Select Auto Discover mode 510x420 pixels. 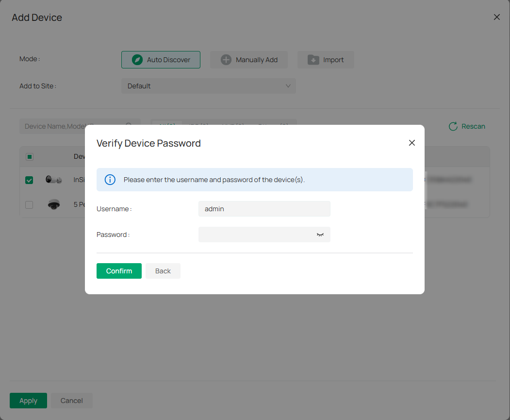pos(161,60)
